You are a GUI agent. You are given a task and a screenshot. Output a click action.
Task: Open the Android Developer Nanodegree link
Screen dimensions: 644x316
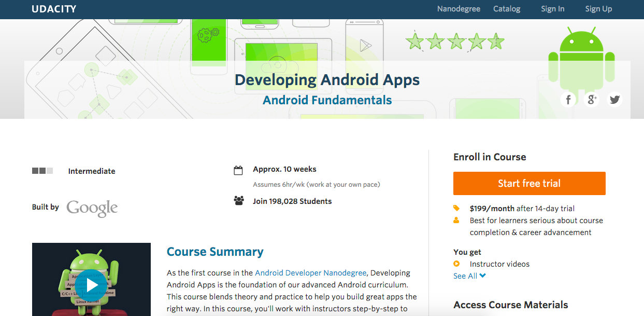point(310,272)
